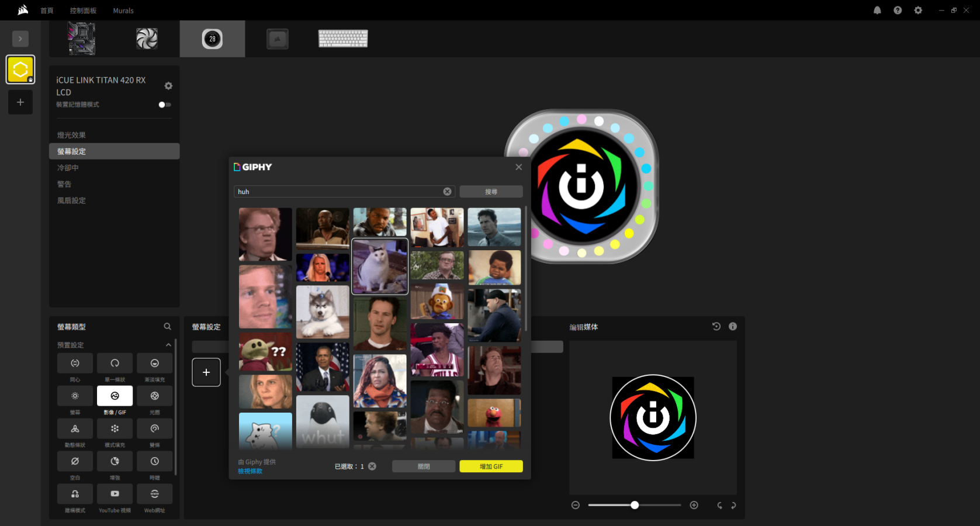Screen dimensions: 980x526
Task: Open the 檢視條款 terms link
Action: point(250,471)
